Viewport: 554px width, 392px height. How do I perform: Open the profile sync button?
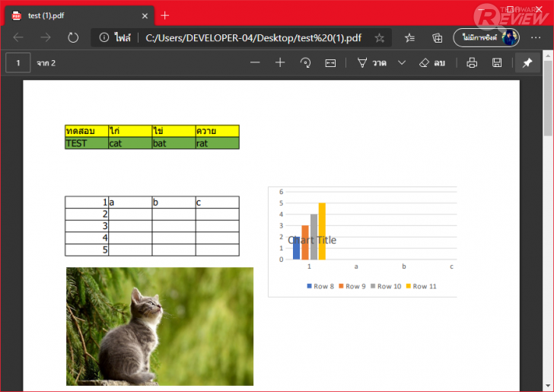pos(486,37)
